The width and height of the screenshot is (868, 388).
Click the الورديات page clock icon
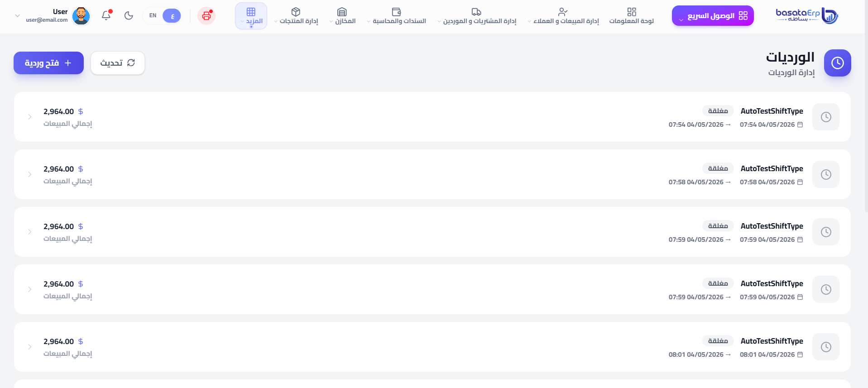838,63
